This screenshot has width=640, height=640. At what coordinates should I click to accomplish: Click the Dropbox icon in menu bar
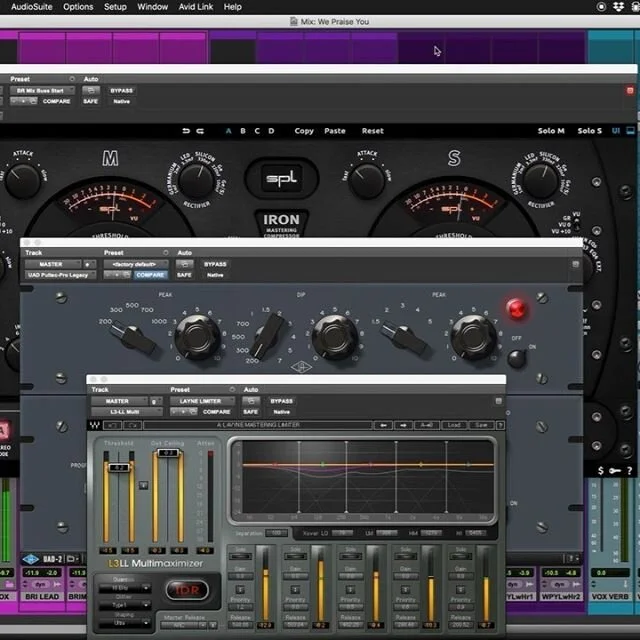618,7
